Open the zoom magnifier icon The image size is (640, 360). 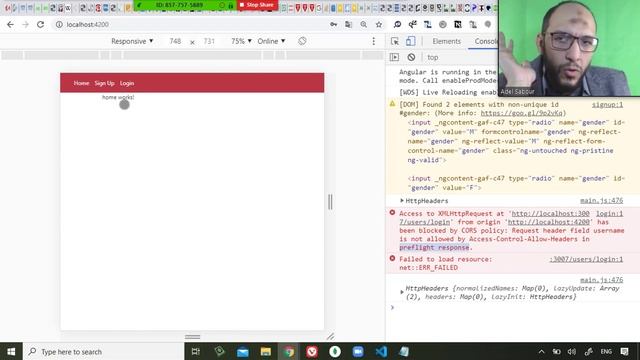[x=363, y=24]
